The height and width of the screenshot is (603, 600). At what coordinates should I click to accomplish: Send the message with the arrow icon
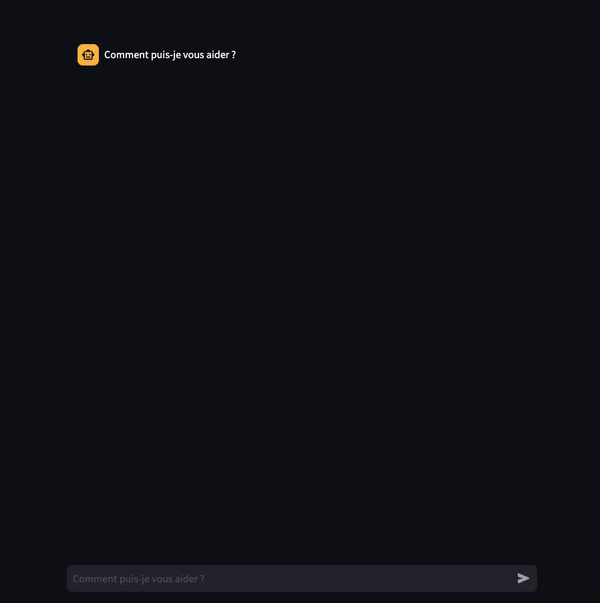(x=523, y=578)
